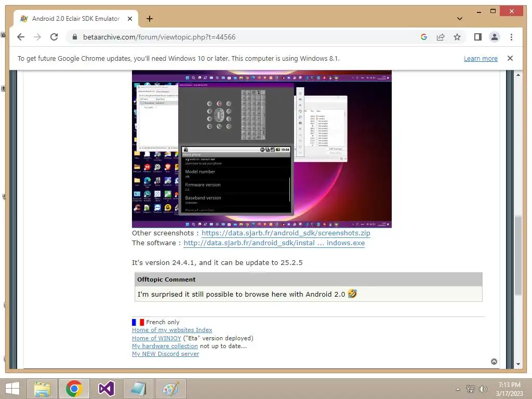Open the emulator screenshot image
532x399 pixels.
pos(262,149)
